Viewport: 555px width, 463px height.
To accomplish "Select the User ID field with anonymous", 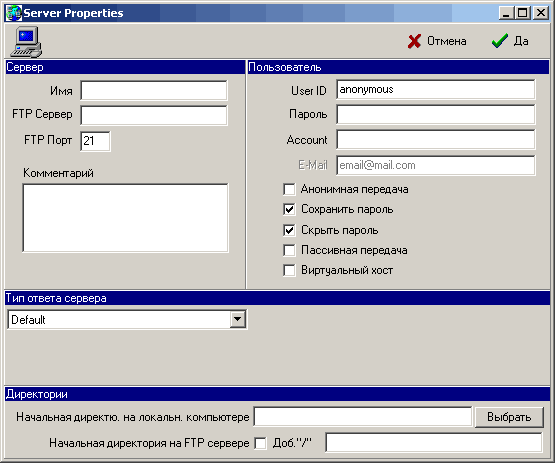I will click(x=435, y=90).
